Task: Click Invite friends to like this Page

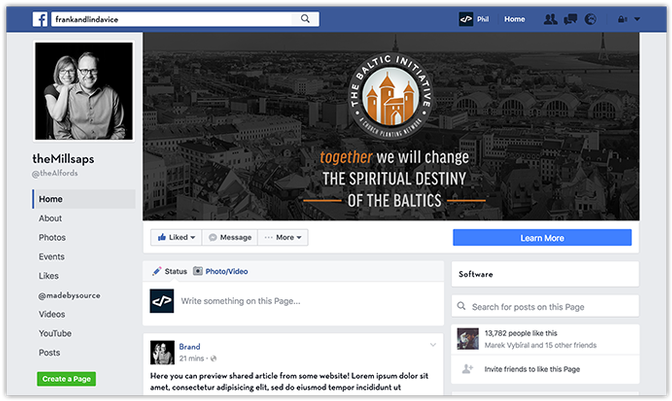Action: click(x=532, y=369)
